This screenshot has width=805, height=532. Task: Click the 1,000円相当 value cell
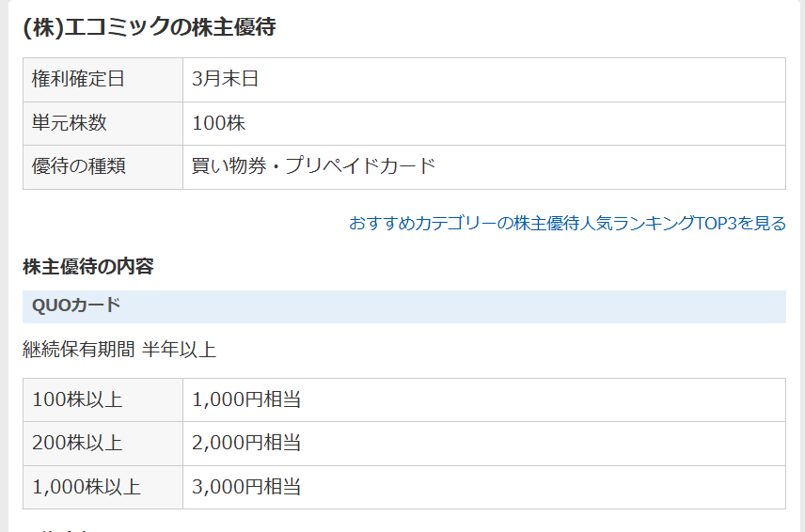pos(484,400)
